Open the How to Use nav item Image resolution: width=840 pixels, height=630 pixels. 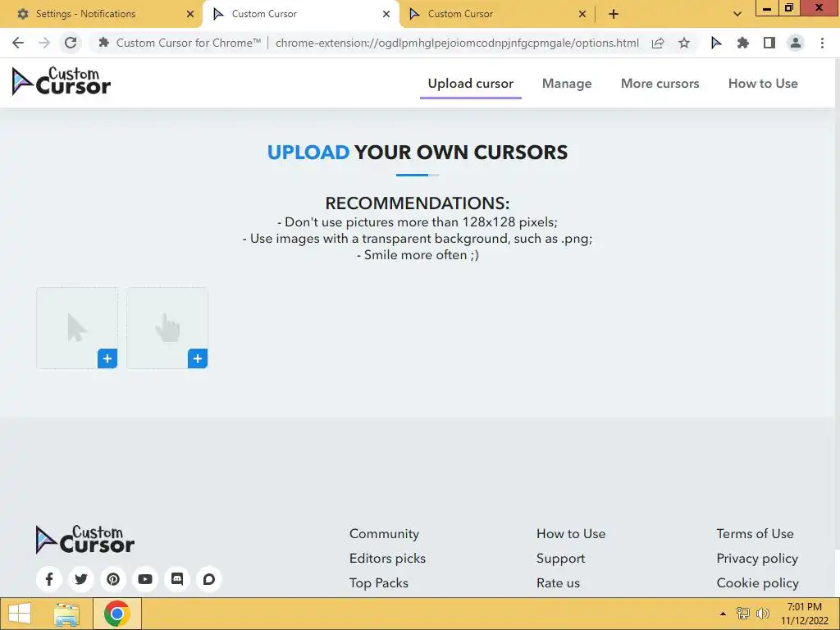[763, 84]
